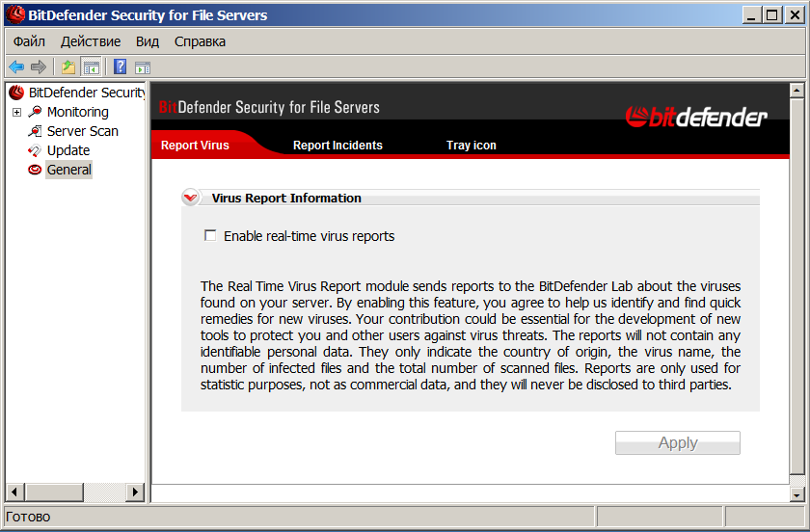
Task: Click the Forward arrow in toolbar
Action: [39, 66]
